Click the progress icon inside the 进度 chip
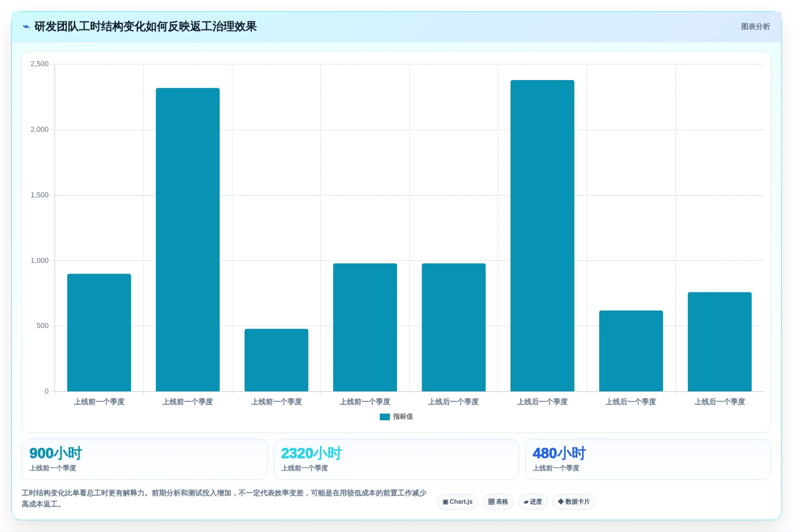Screen dimensions: 793x532 coord(526,502)
